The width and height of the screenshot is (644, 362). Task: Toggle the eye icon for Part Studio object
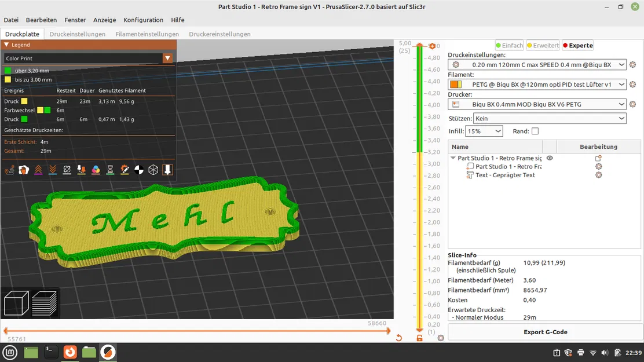coord(550,158)
